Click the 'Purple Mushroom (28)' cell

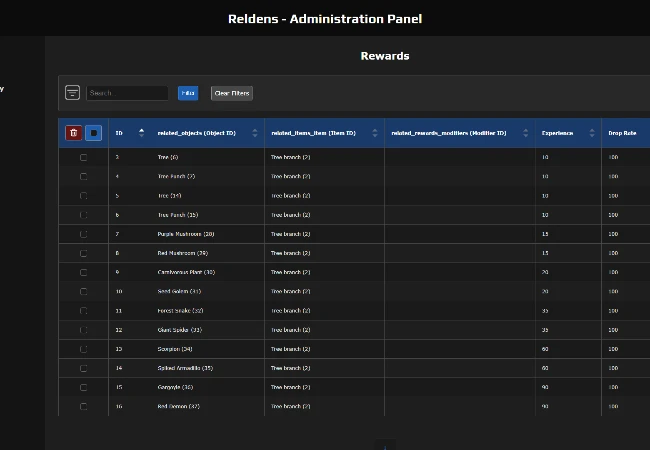pyautogui.click(x=186, y=234)
